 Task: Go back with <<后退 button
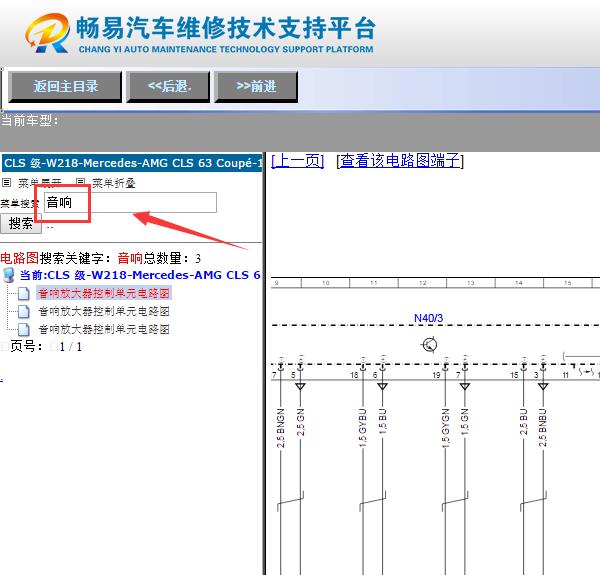click(168, 86)
